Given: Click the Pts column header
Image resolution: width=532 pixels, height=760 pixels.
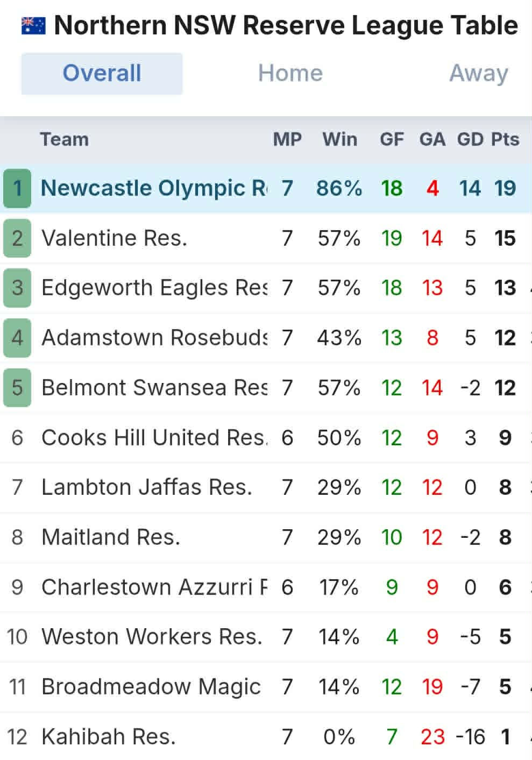Looking at the screenshot, I should [505, 139].
